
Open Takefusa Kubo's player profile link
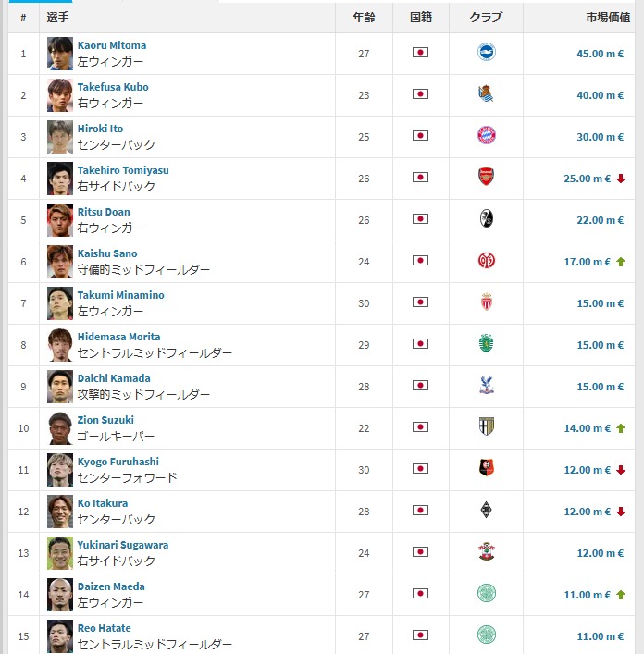tap(112, 87)
